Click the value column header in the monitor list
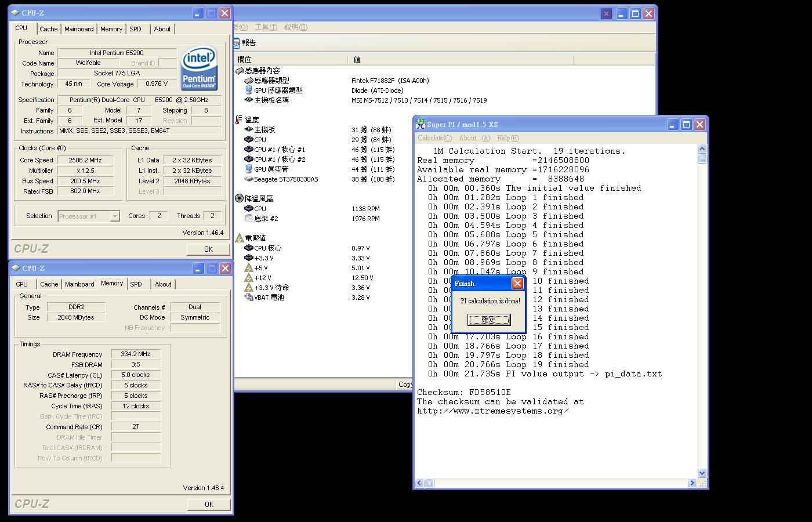Image resolution: width=812 pixels, height=522 pixels. point(461,59)
